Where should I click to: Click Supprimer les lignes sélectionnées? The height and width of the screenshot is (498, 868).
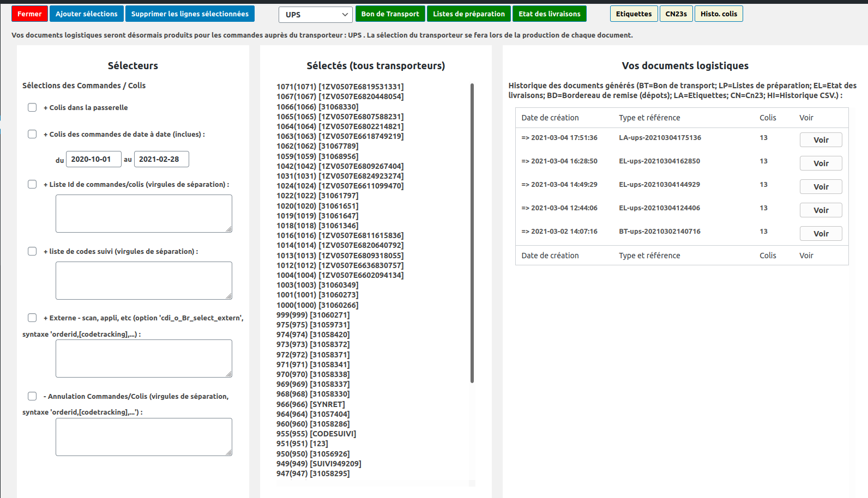[x=190, y=14]
